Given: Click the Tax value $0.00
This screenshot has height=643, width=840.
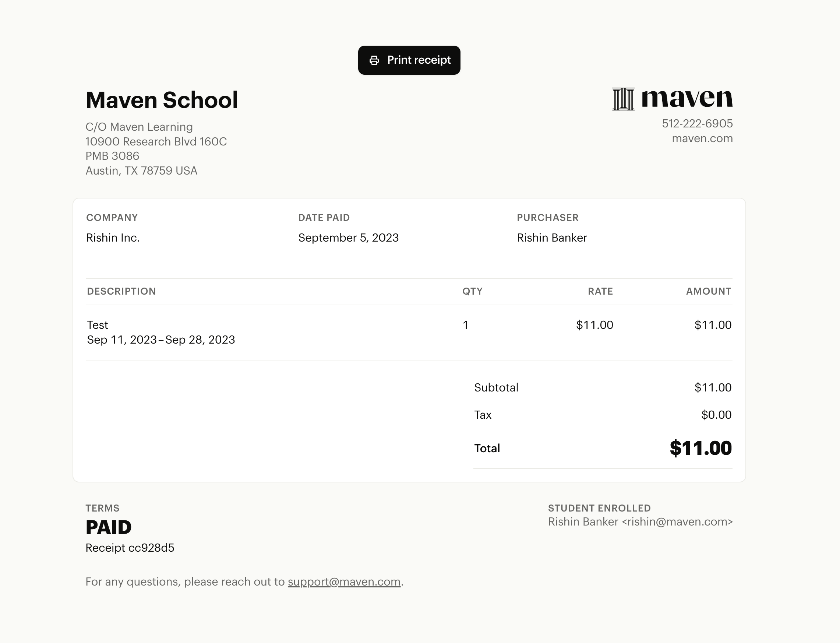Looking at the screenshot, I should tap(716, 415).
